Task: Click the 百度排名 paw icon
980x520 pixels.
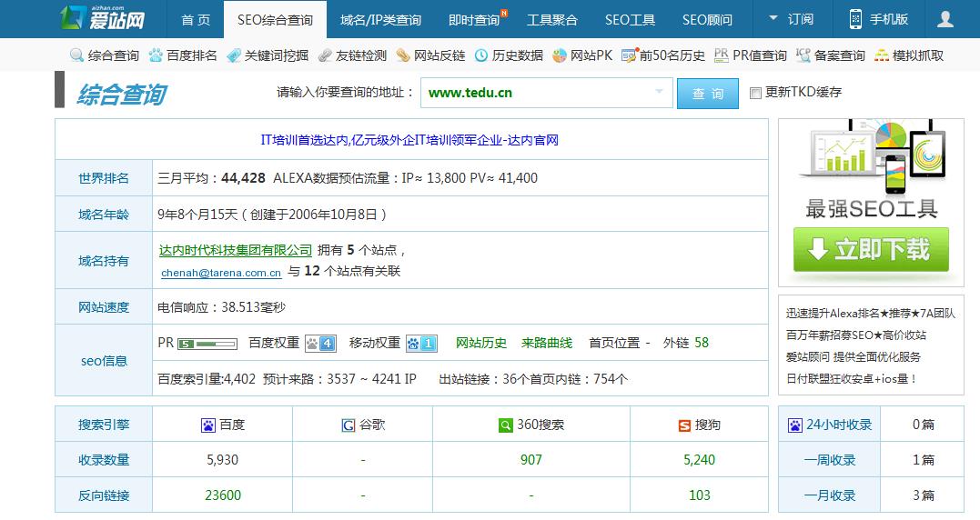Action: pos(156,55)
